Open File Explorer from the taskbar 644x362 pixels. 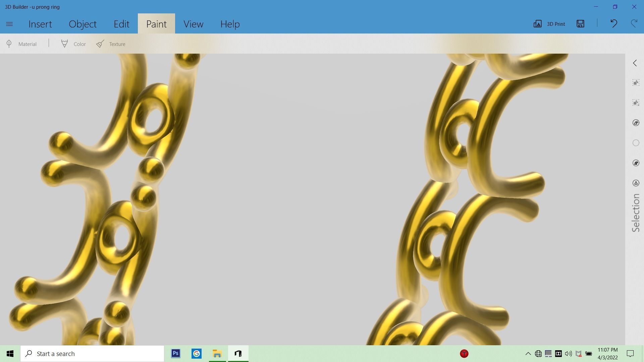click(217, 354)
